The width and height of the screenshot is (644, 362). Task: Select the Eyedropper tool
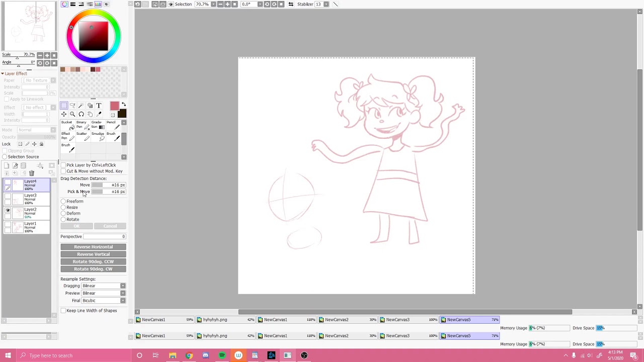[99, 114]
